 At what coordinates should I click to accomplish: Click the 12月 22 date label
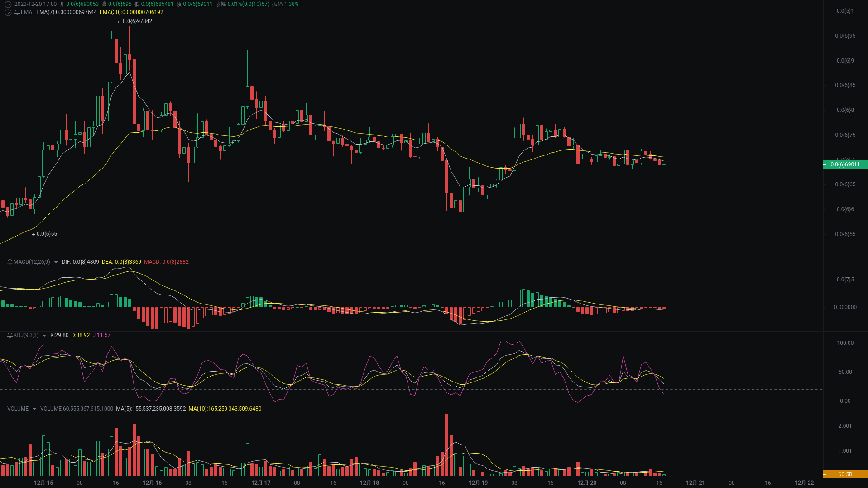(x=804, y=483)
